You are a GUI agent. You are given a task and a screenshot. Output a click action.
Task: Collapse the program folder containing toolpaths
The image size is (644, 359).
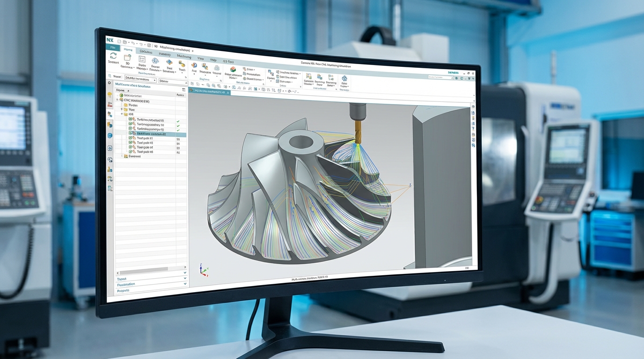pos(121,114)
